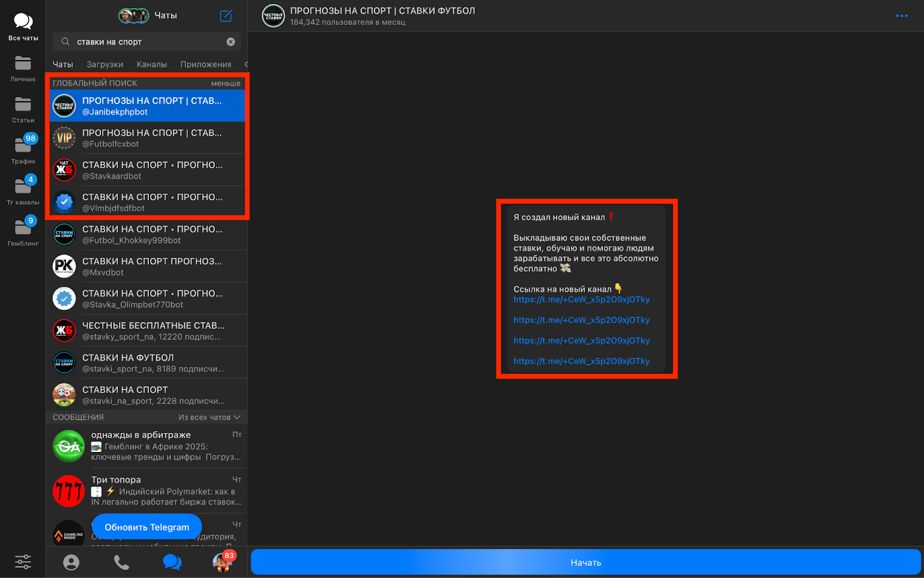Image resolution: width=924 pixels, height=578 pixels.
Task: Open the однажды в арбитраже message
Action: click(x=147, y=446)
